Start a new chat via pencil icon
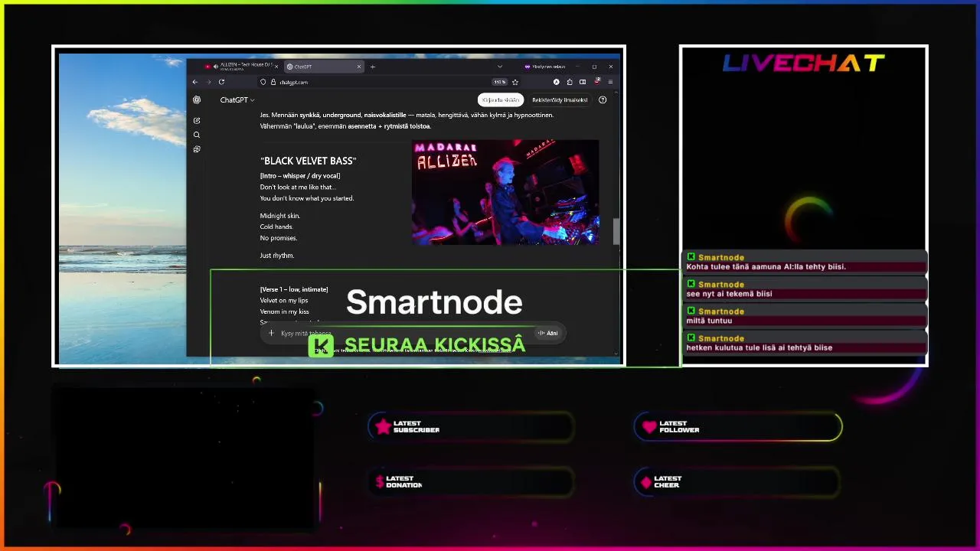This screenshot has height=551, width=980. point(197,120)
